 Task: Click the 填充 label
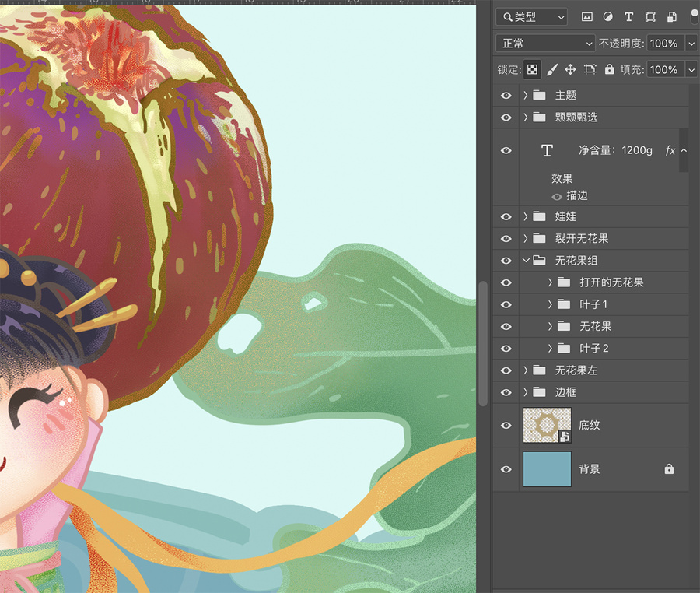pyautogui.click(x=632, y=70)
